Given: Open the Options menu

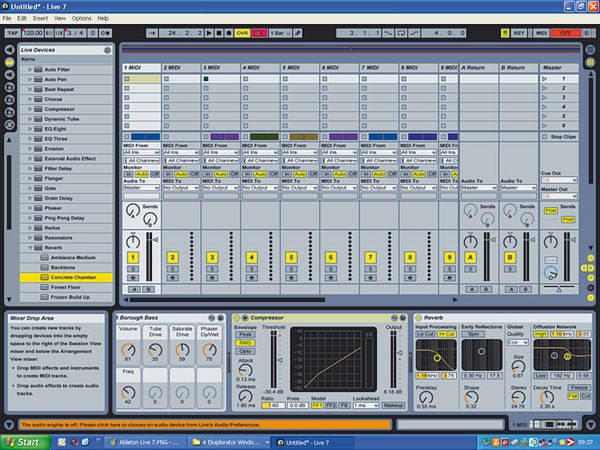Looking at the screenshot, I should (x=81, y=18).
